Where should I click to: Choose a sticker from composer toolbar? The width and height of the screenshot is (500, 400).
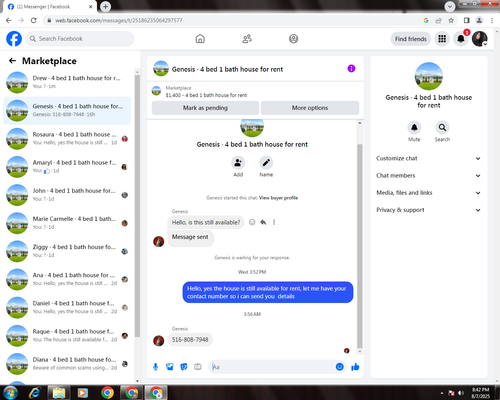coord(184,367)
